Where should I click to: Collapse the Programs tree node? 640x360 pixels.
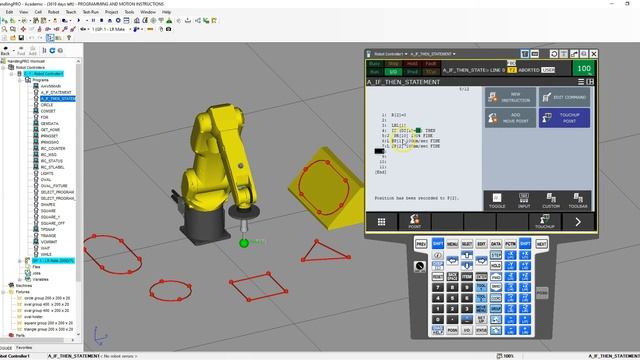click(x=20, y=80)
